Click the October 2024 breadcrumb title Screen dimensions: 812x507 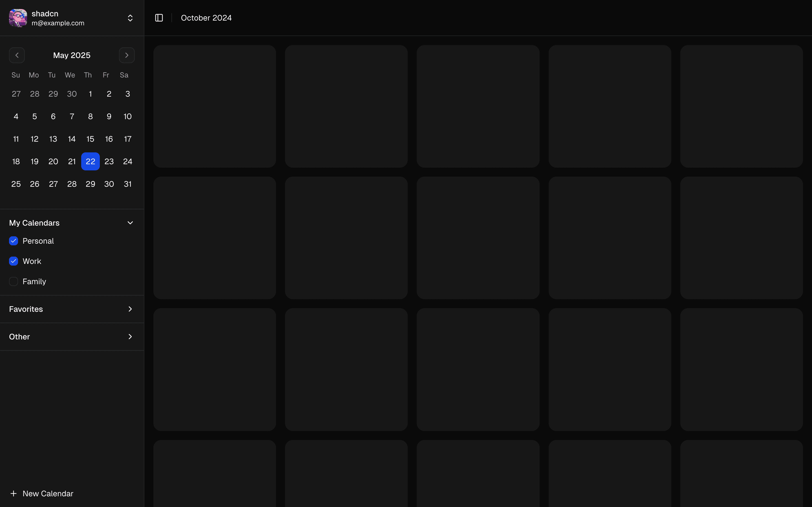coord(206,18)
